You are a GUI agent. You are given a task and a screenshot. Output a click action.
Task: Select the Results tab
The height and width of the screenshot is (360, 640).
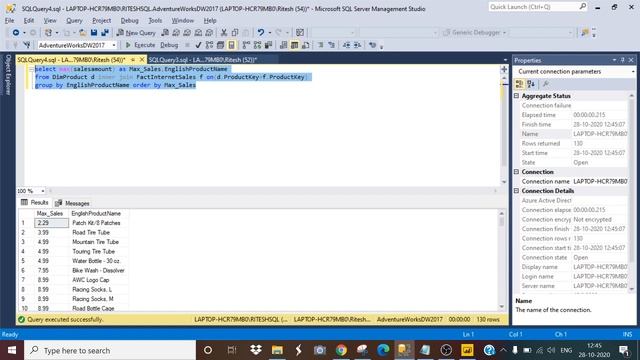pos(35,202)
